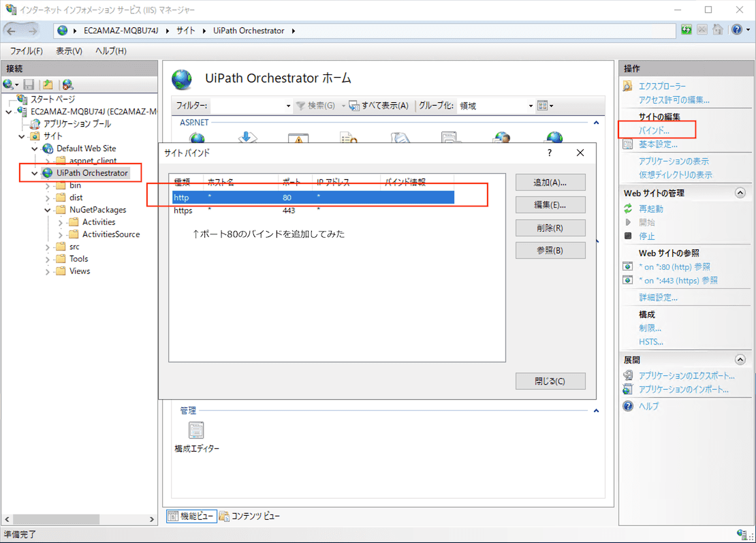
Task: Click the エクスプローラー folder icon in Actions
Action: point(628,87)
